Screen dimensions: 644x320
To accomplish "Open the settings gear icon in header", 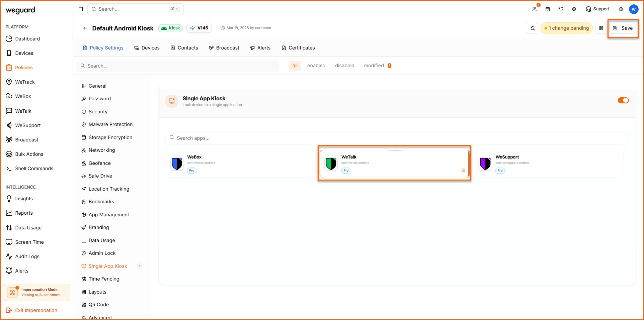I will pyautogui.click(x=574, y=9).
